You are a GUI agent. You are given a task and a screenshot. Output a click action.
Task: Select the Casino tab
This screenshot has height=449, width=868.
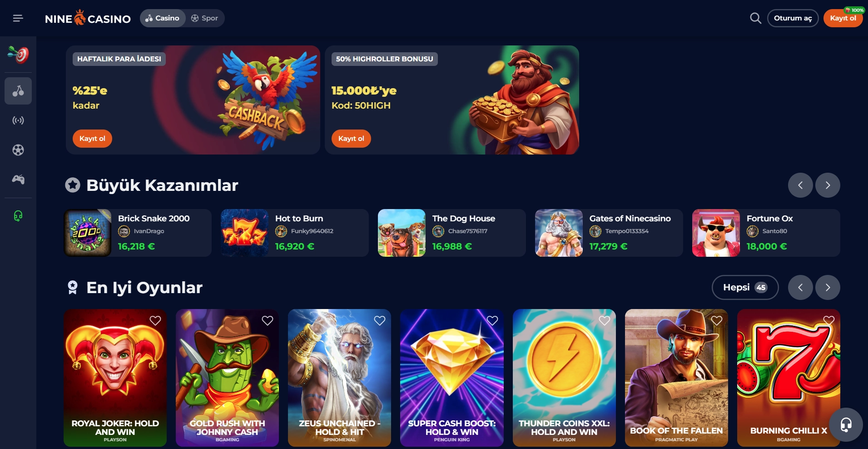tap(163, 18)
